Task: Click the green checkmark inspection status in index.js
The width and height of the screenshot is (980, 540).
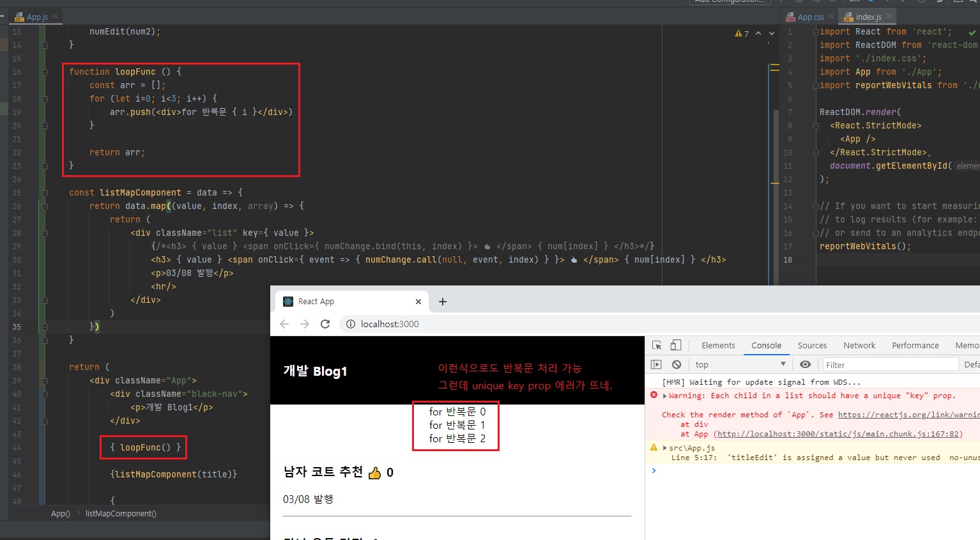Action: pos(972,32)
